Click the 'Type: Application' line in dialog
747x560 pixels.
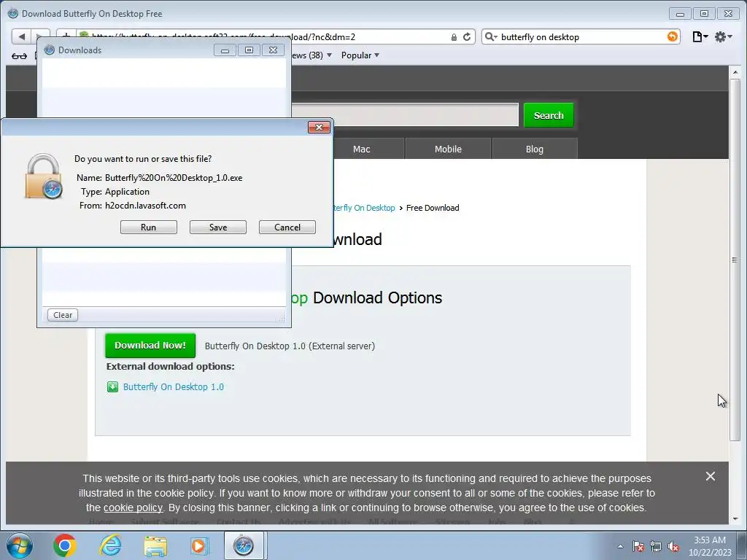tap(115, 192)
